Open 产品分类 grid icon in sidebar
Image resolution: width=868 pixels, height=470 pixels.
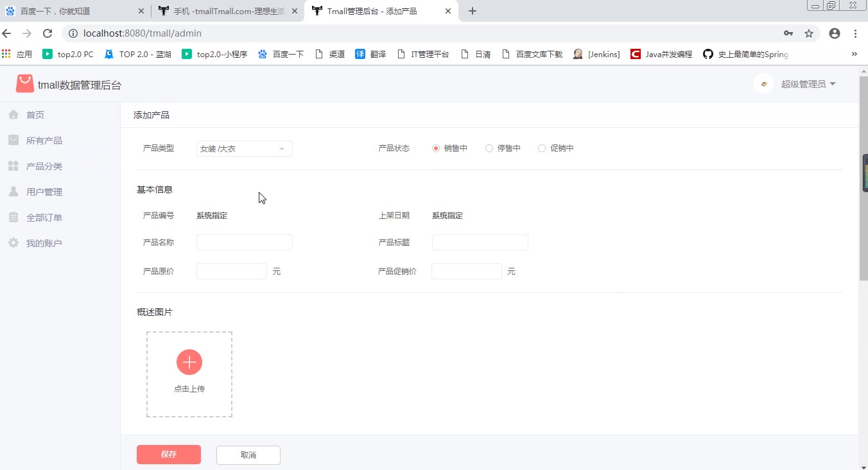(x=13, y=166)
